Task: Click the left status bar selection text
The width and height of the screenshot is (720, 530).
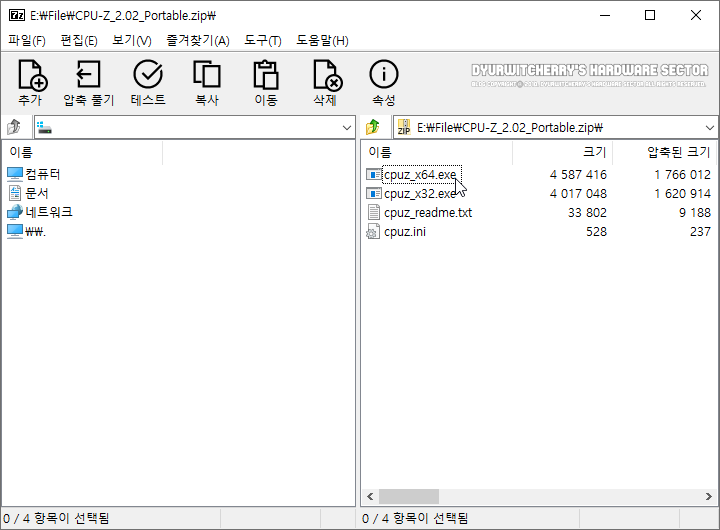Action: 56,519
